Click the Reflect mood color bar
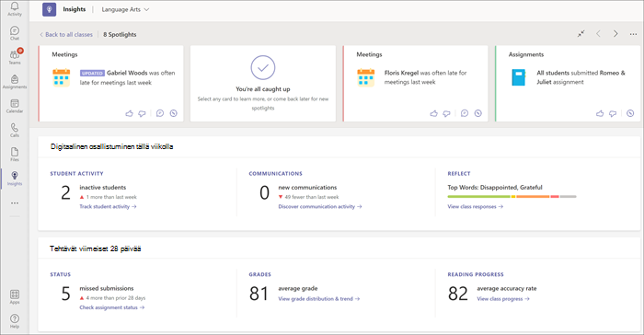This screenshot has height=335, width=644. tap(512, 197)
